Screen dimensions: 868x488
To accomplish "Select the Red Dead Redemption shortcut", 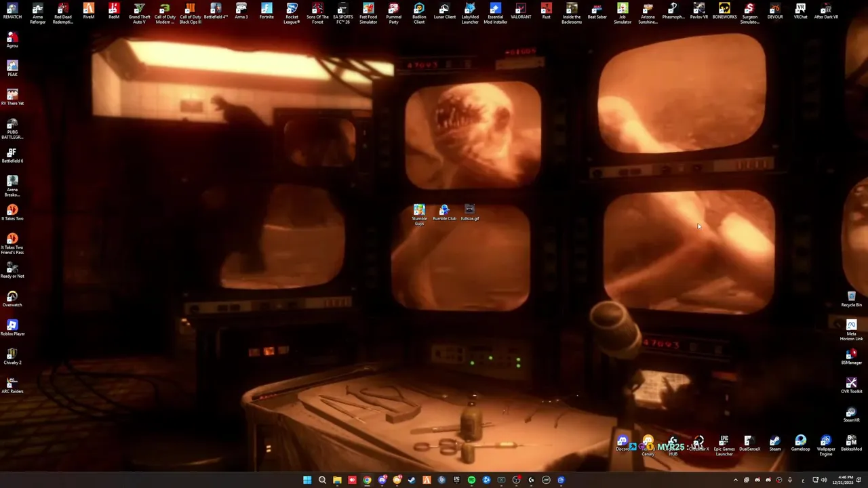I will (62, 13).
